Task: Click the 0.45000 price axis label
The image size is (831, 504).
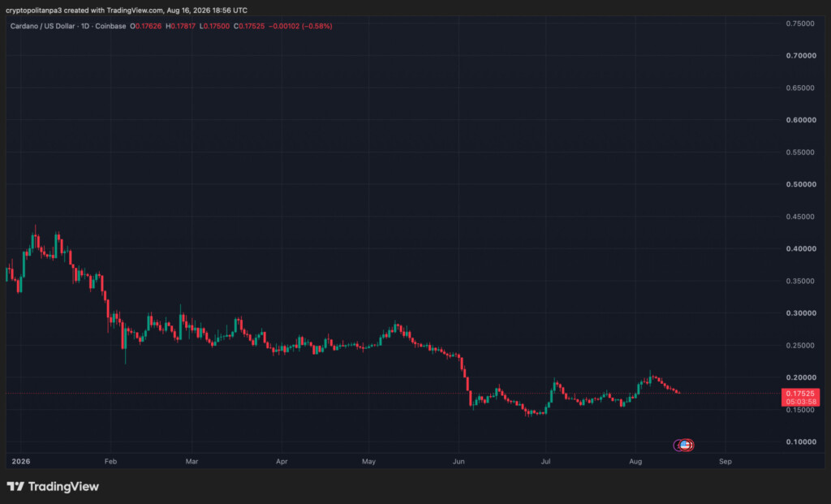Action: coord(800,217)
